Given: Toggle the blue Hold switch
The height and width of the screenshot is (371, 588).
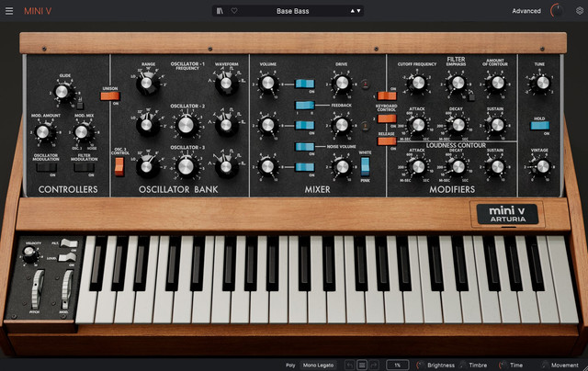Looking at the screenshot, I should [x=540, y=126].
